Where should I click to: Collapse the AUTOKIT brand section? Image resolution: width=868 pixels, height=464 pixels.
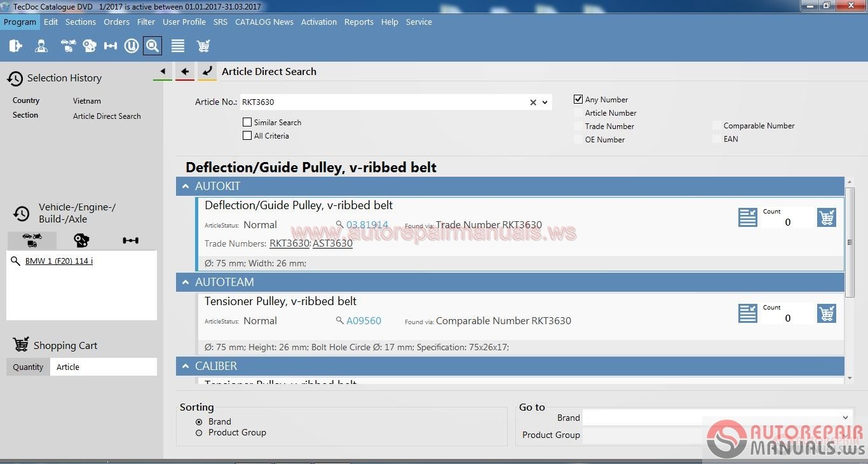tap(186, 186)
